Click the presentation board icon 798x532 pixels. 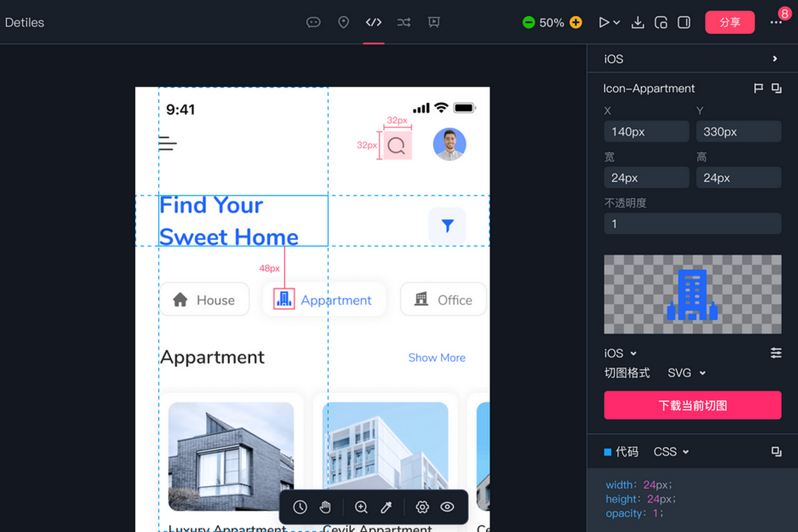[x=434, y=23]
